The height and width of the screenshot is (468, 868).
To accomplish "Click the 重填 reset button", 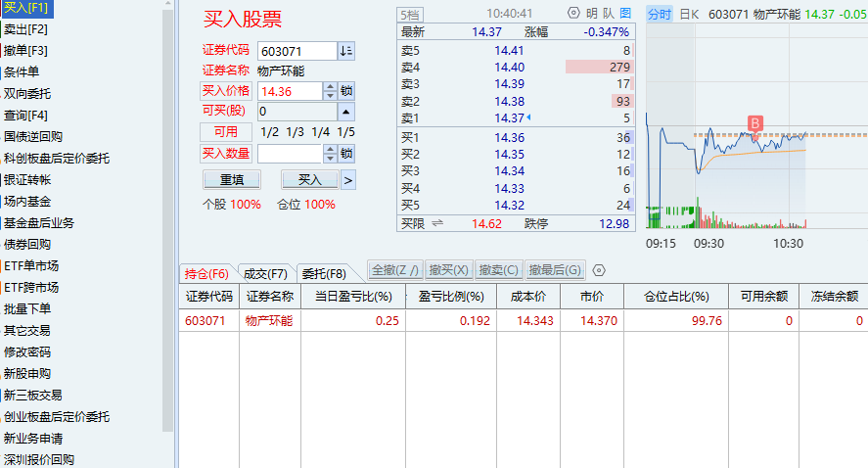I will pos(232,180).
